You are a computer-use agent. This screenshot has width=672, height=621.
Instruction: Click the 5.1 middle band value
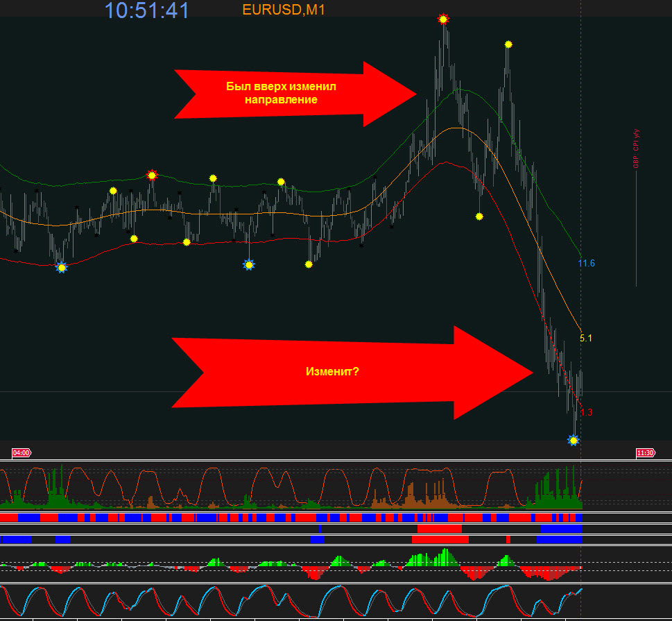[586, 338]
